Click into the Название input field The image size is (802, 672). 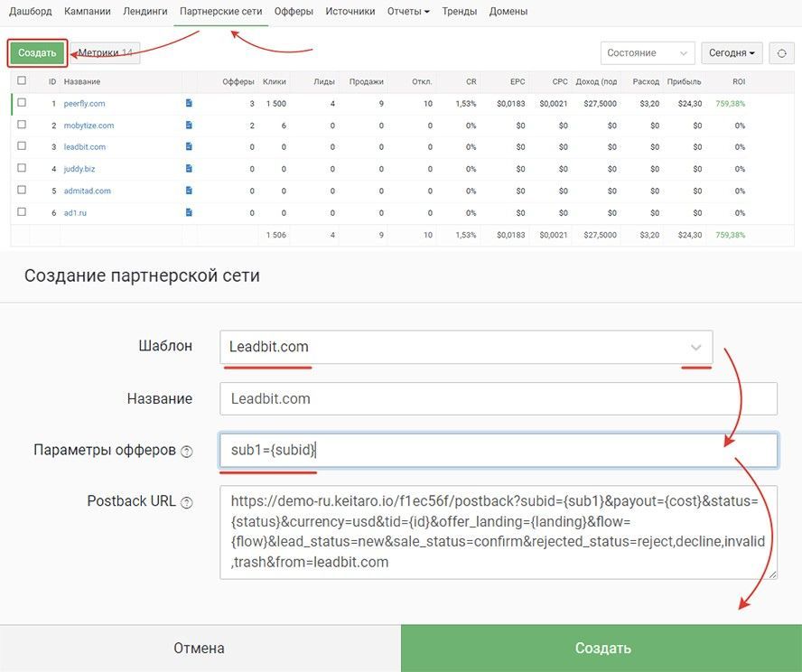tap(498, 398)
